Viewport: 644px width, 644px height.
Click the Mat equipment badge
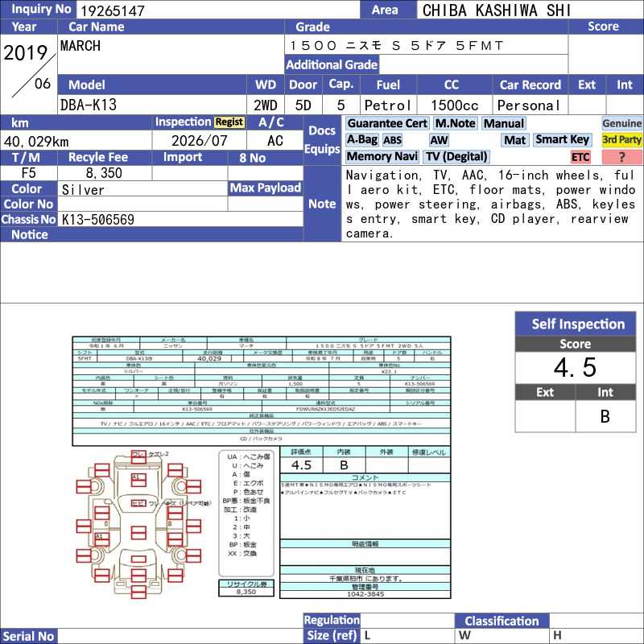pos(514,140)
